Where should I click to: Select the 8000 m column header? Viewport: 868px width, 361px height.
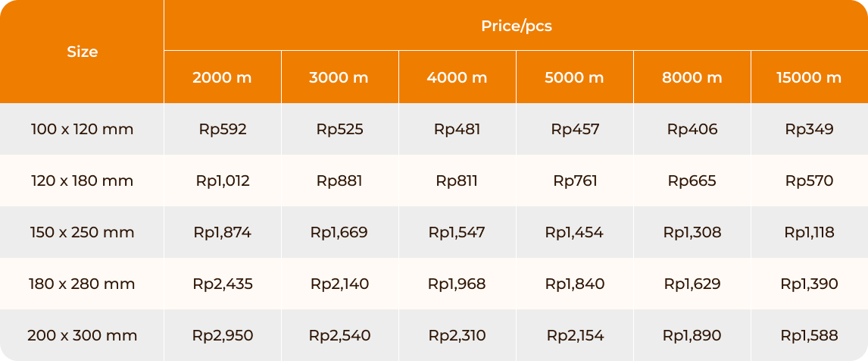[x=692, y=77]
